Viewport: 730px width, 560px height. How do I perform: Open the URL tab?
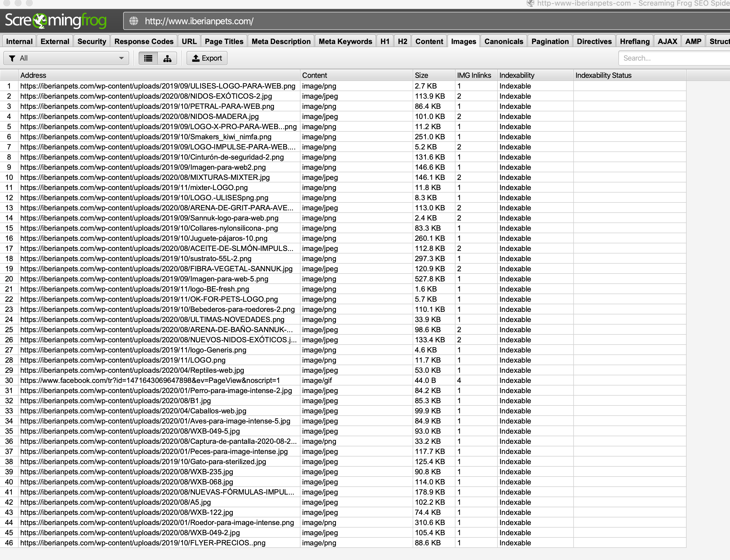(x=189, y=41)
